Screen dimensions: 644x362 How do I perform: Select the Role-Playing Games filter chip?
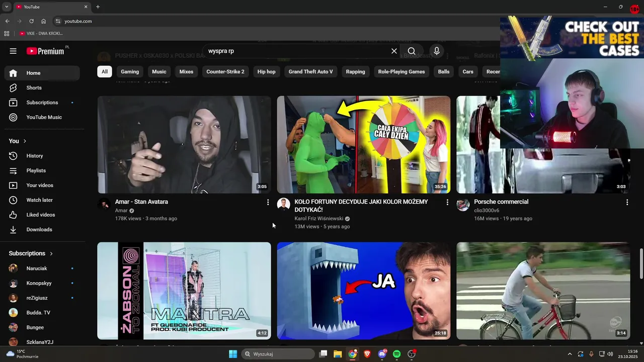click(x=401, y=71)
